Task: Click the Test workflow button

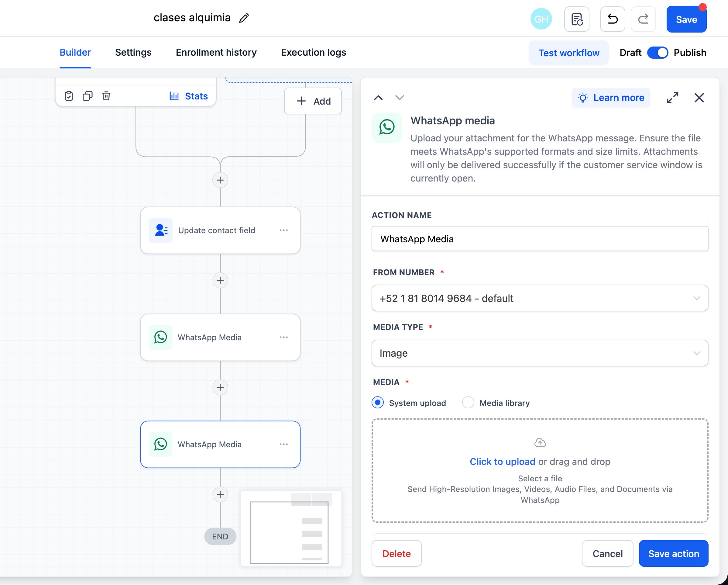Action: [568, 53]
